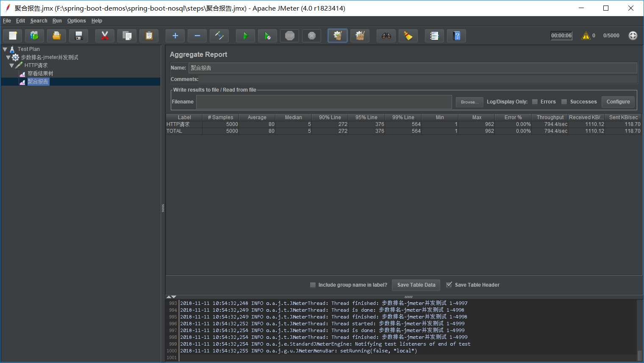
Task: Click the Label column header
Action: tap(184, 117)
